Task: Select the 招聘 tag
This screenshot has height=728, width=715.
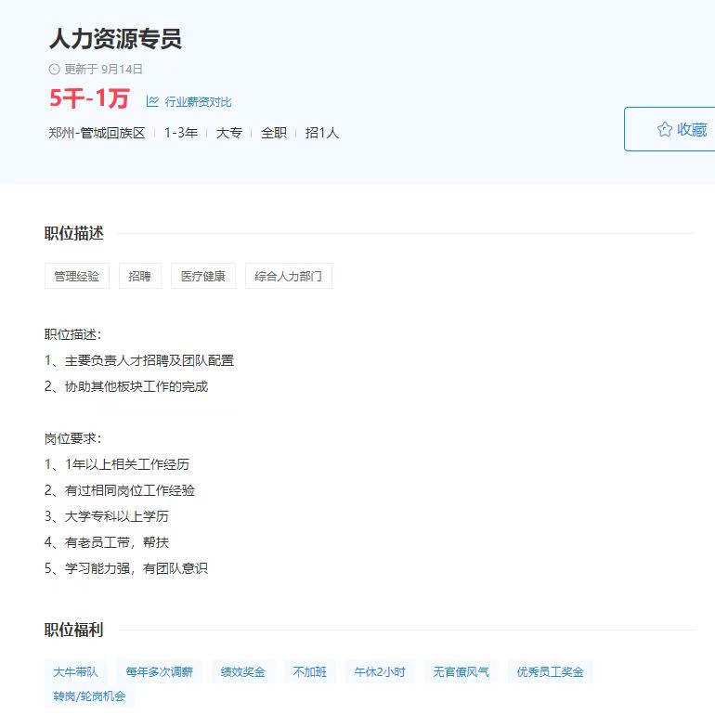Action: click(140, 276)
